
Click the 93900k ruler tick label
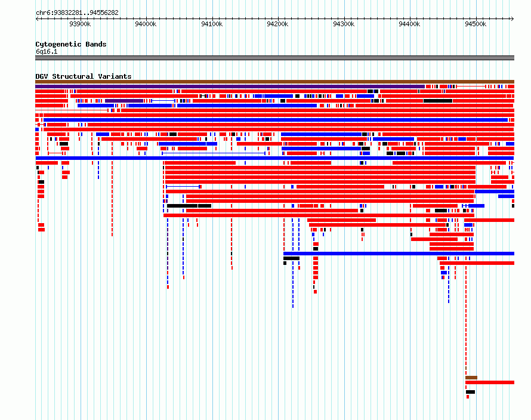(x=80, y=24)
